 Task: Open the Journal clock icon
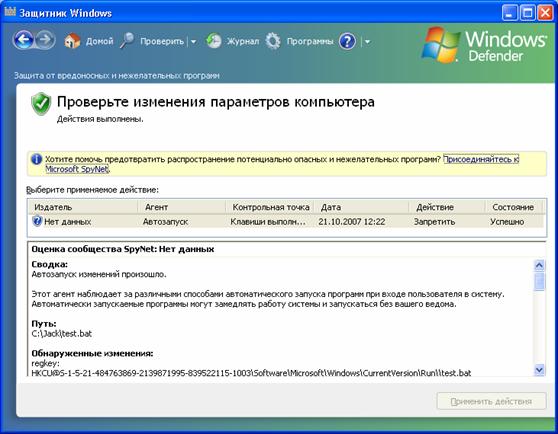(214, 41)
